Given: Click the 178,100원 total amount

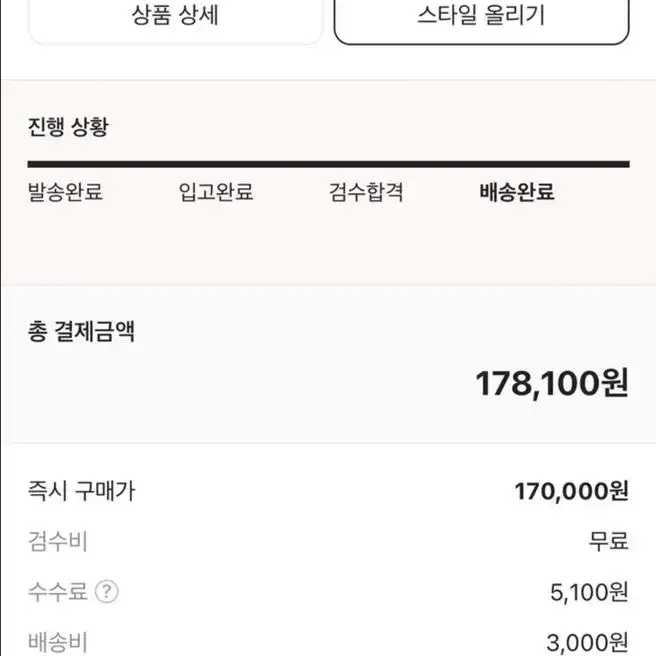Looking at the screenshot, I should (x=552, y=383).
